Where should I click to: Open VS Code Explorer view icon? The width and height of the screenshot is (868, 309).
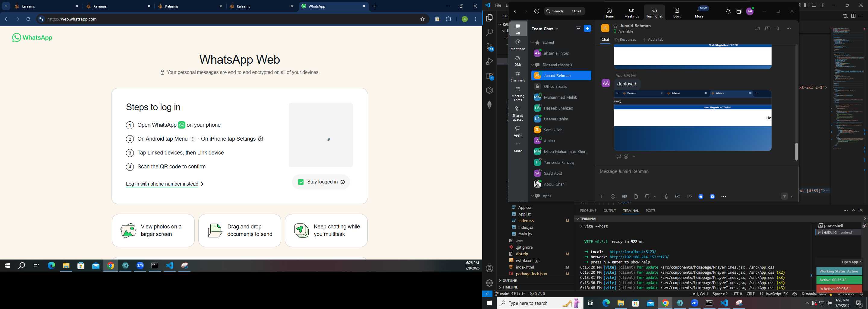coord(489,18)
